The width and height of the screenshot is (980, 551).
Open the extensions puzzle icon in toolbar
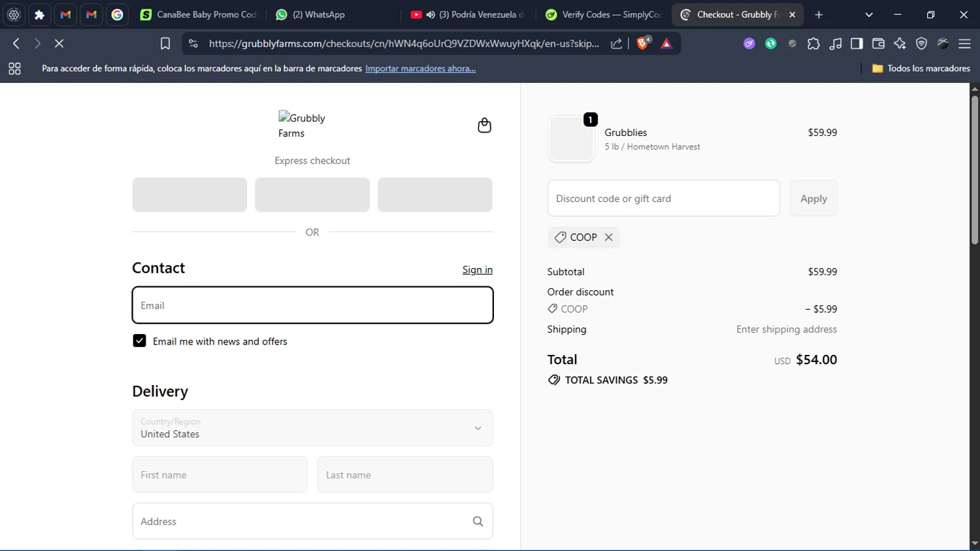[x=813, y=43]
